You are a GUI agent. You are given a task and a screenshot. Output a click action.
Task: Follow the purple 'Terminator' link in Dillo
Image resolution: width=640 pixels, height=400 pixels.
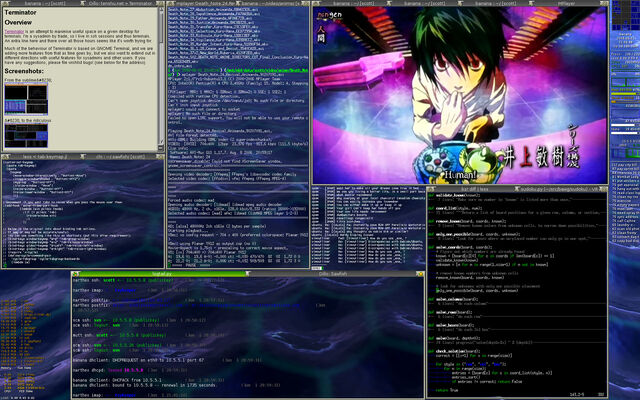tap(14, 31)
